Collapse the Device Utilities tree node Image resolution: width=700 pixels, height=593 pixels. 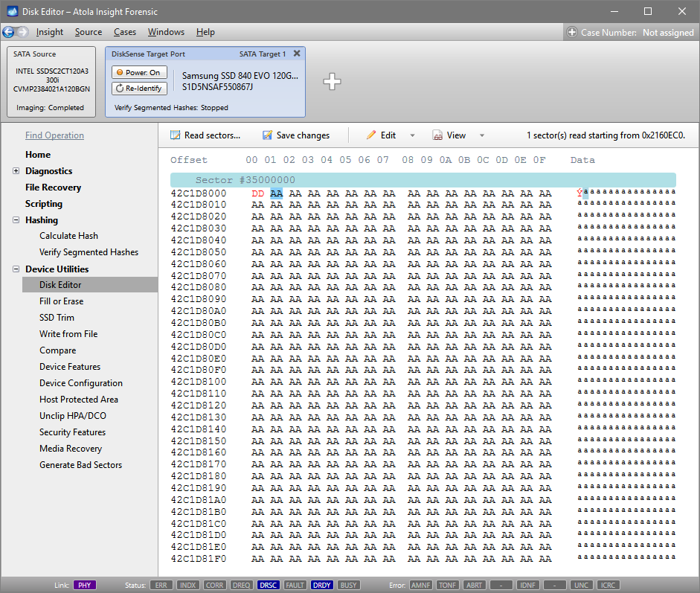click(x=16, y=269)
